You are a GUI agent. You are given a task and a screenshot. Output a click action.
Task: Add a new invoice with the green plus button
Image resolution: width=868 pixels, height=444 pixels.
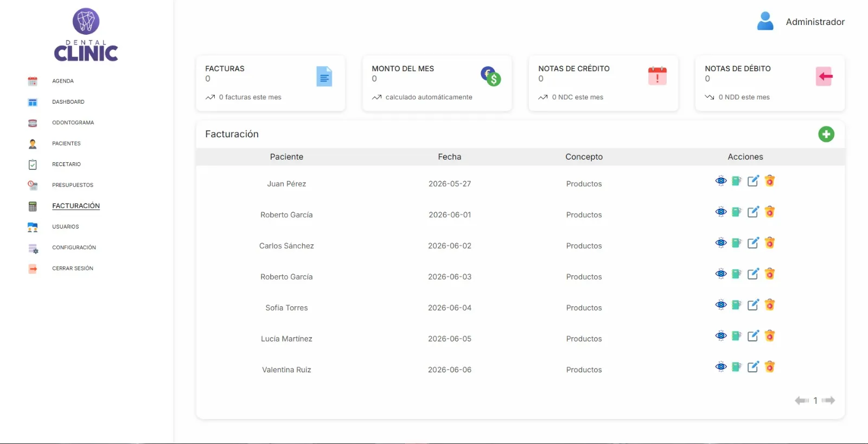pyautogui.click(x=826, y=134)
